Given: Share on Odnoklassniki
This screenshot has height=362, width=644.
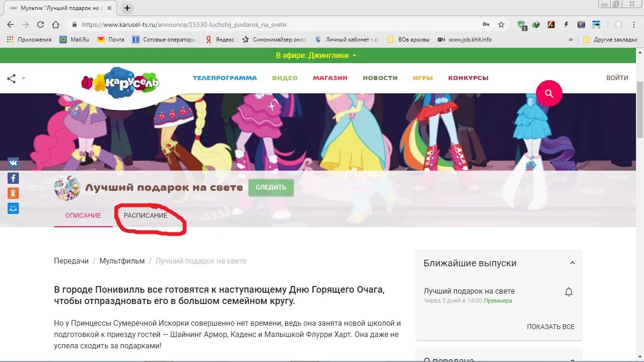Looking at the screenshot, I should (x=13, y=193).
